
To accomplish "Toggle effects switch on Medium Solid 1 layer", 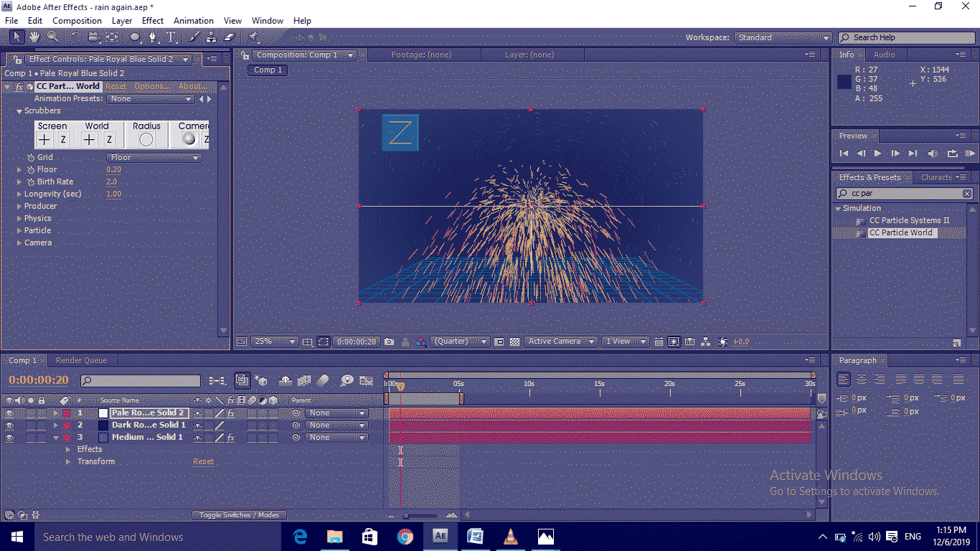I will pos(231,438).
